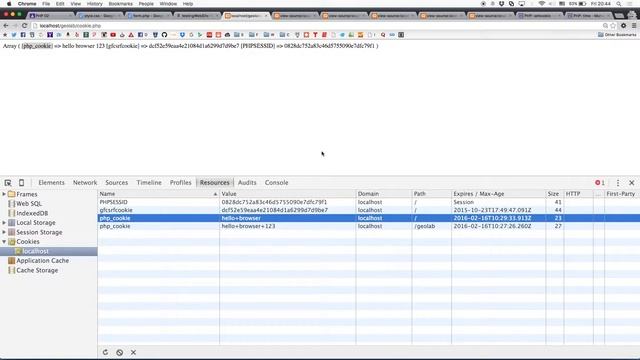The height and width of the screenshot is (360, 640).
Task: Click the highlighted hello+browser cookie value
Action: 241,218
